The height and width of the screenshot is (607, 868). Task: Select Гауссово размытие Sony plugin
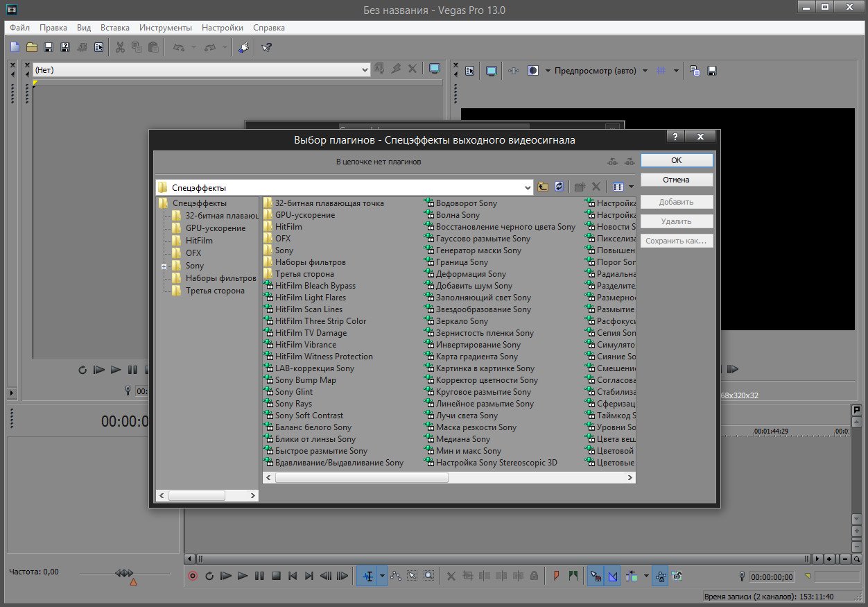tap(477, 239)
